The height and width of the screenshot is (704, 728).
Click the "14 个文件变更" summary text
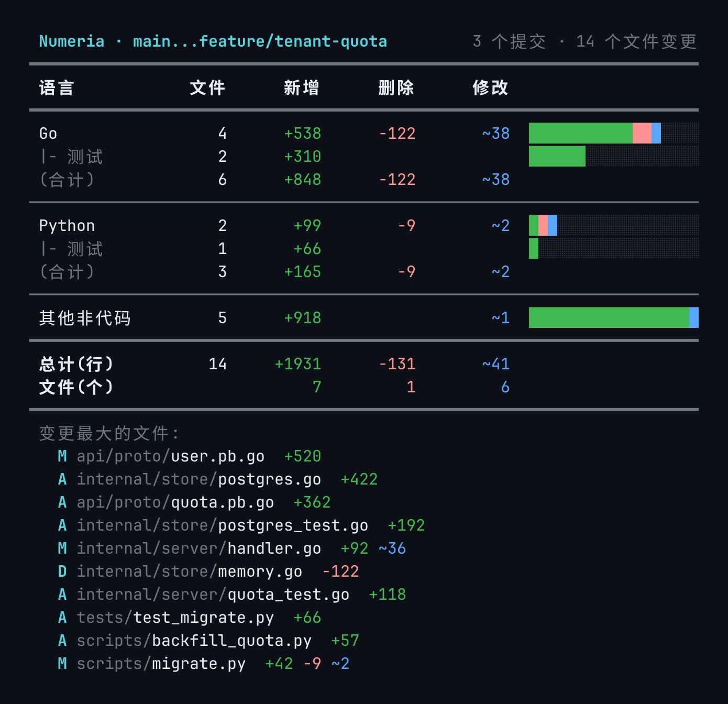pos(636,41)
